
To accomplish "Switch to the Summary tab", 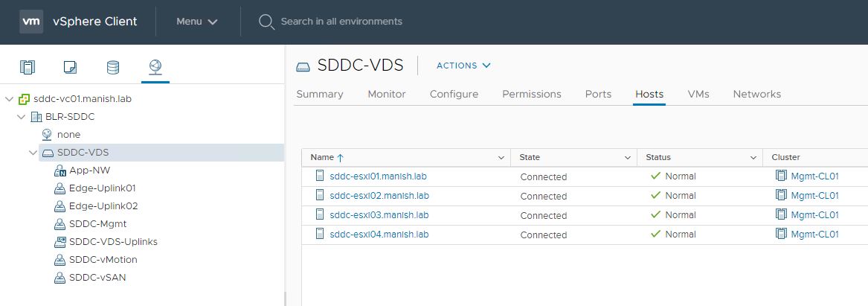I will [319, 95].
